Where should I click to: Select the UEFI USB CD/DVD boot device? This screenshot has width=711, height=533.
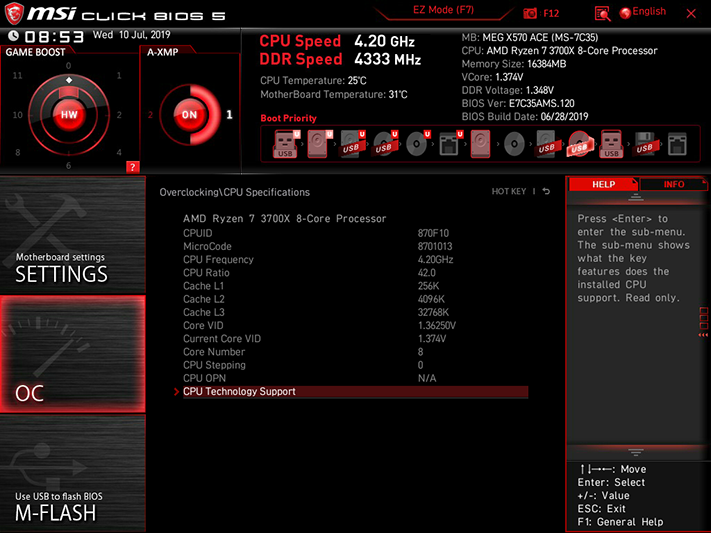(385, 144)
